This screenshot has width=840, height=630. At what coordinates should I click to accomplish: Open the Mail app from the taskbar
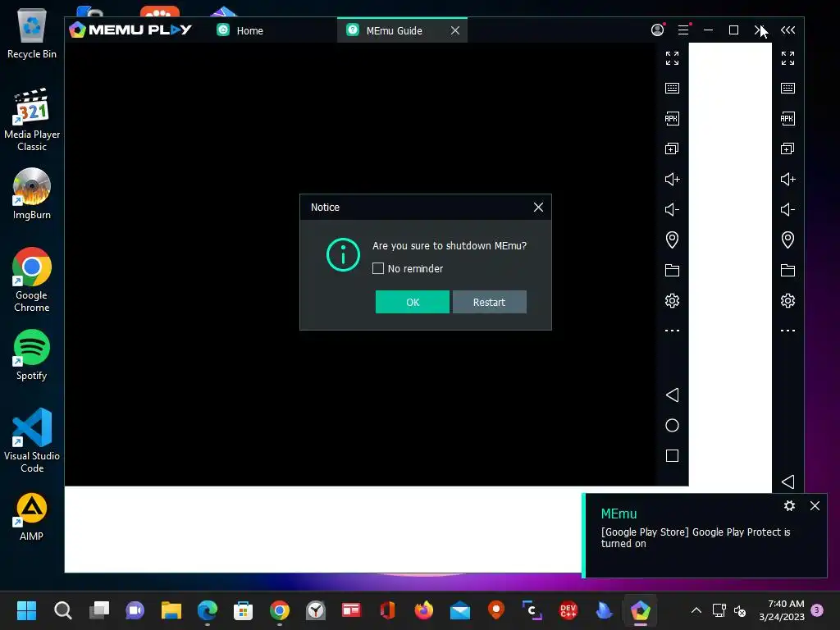(459, 610)
